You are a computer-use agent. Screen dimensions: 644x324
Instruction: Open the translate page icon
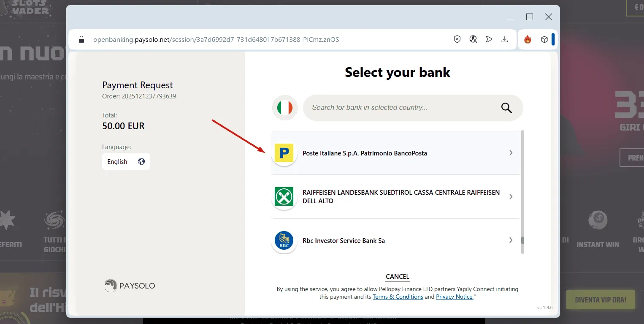473,39
